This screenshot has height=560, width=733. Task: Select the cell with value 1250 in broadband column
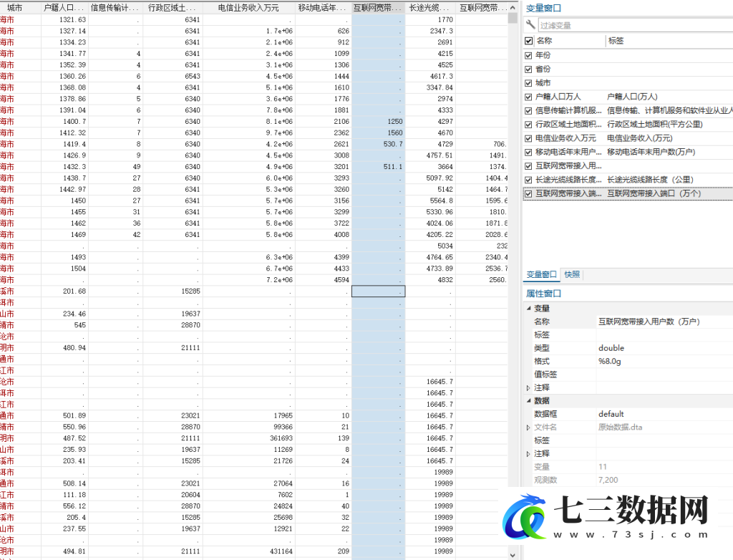tap(378, 122)
